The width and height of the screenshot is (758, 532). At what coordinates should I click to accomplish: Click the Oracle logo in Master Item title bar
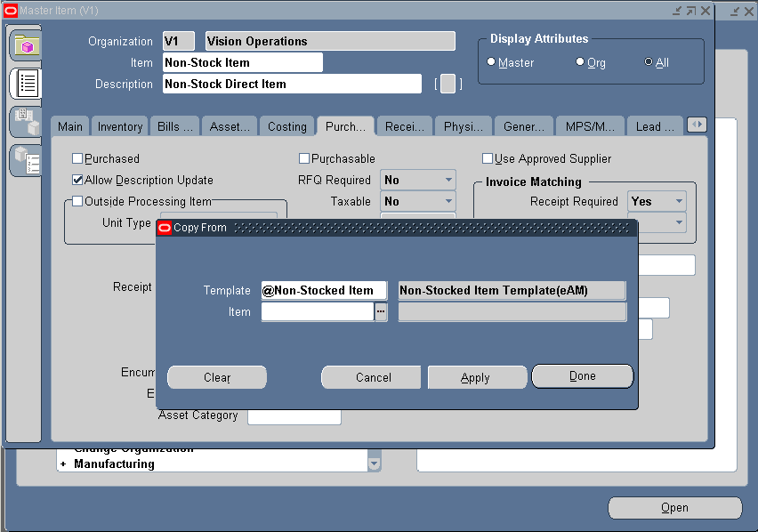tap(11, 10)
